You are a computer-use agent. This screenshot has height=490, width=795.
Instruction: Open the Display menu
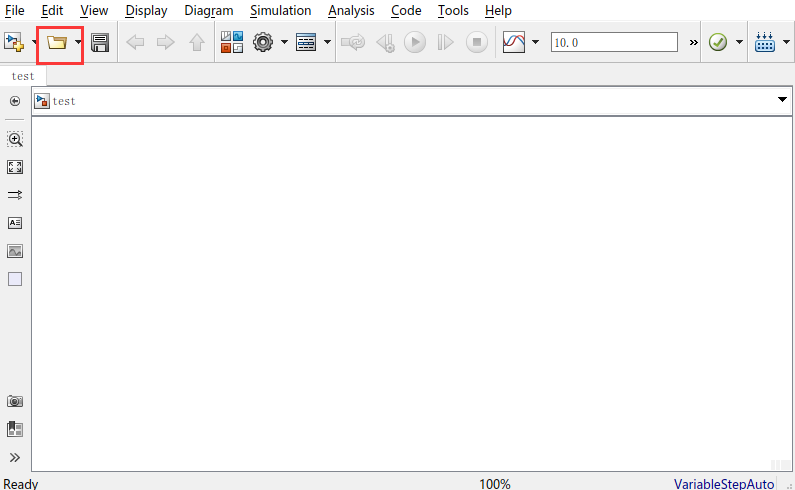pos(147,10)
